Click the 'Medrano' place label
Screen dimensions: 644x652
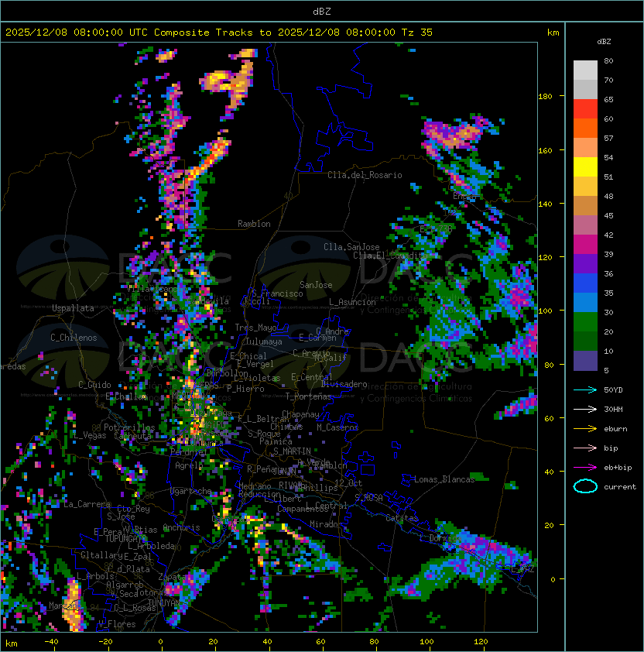coord(255,486)
